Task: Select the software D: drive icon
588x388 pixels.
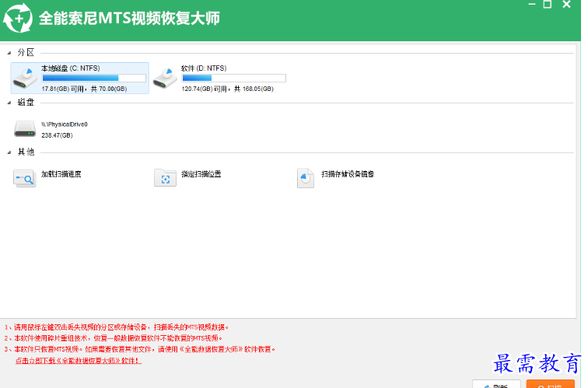Action: (166, 78)
